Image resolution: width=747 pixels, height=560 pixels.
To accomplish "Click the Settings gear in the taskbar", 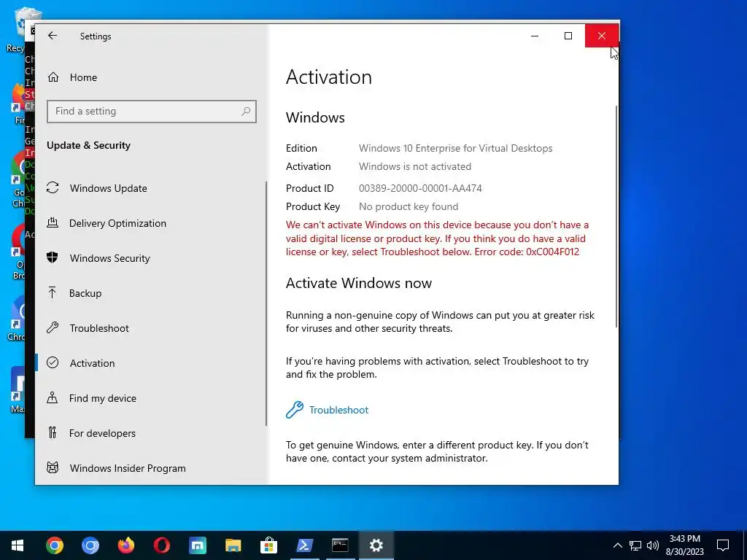I will [376, 545].
